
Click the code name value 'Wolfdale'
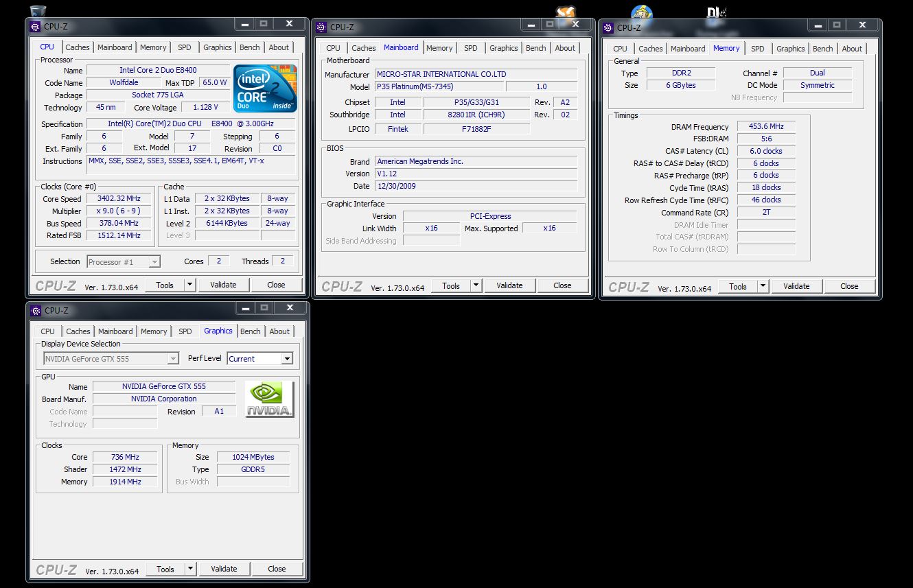click(124, 82)
